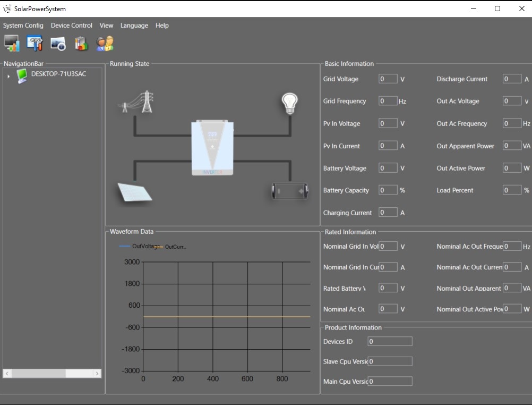Click the inverter image in the diagram
Screen dimensions: 532x405
pyautogui.click(x=212, y=147)
